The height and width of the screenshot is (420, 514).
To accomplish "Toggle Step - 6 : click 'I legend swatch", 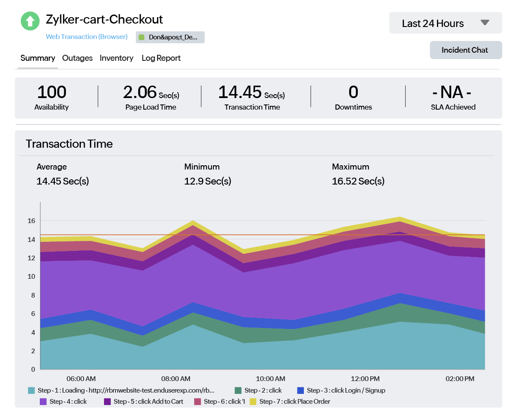I will 197,402.
